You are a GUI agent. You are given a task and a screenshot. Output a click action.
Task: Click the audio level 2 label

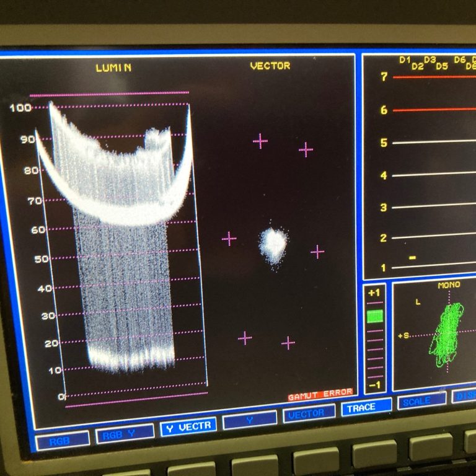click(384, 238)
